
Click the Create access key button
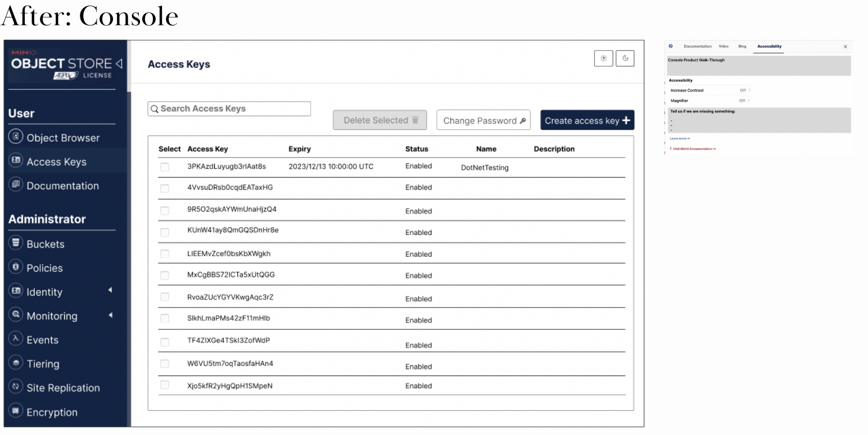pyautogui.click(x=587, y=120)
